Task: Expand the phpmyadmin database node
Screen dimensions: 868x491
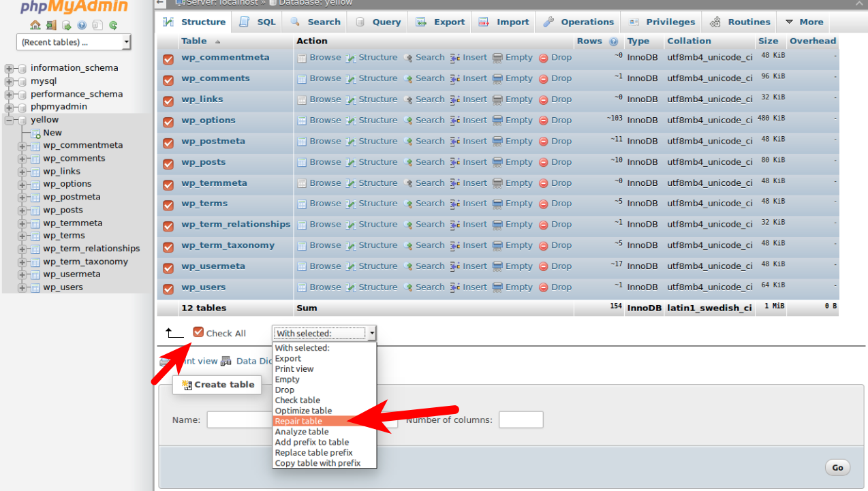Action: [x=9, y=107]
